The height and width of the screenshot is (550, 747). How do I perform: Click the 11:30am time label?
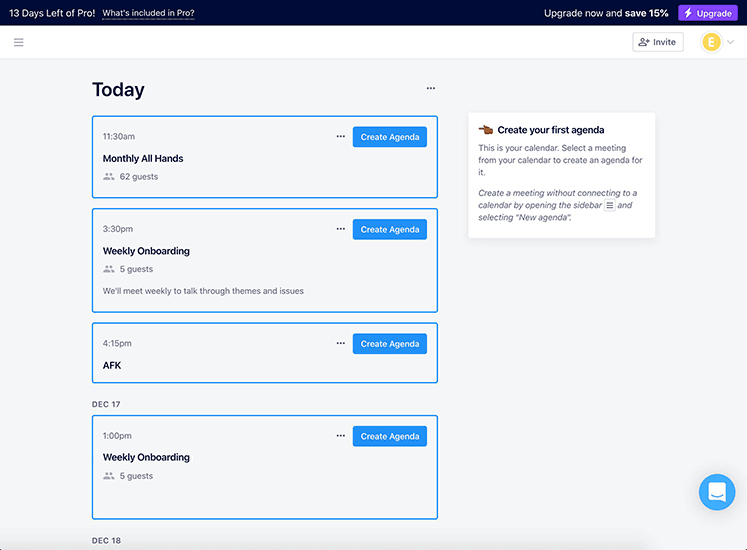click(x=119, y=136)
